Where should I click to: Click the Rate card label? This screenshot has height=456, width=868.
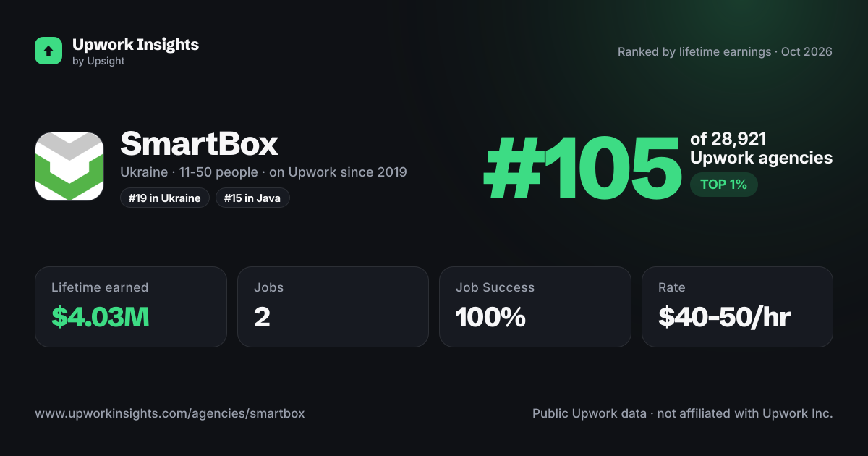pyautogui.click(x=672, y=287)
